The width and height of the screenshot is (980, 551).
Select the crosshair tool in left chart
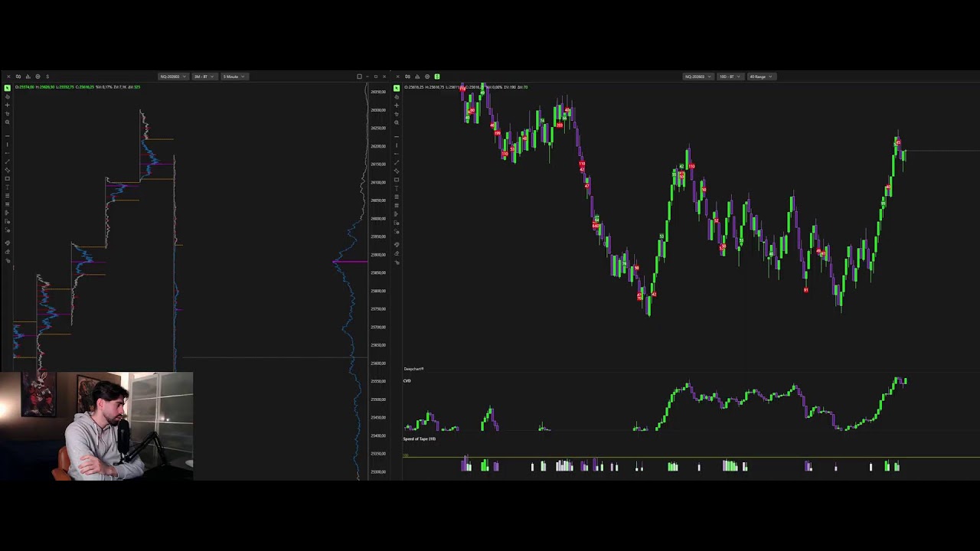pos(8,106)
